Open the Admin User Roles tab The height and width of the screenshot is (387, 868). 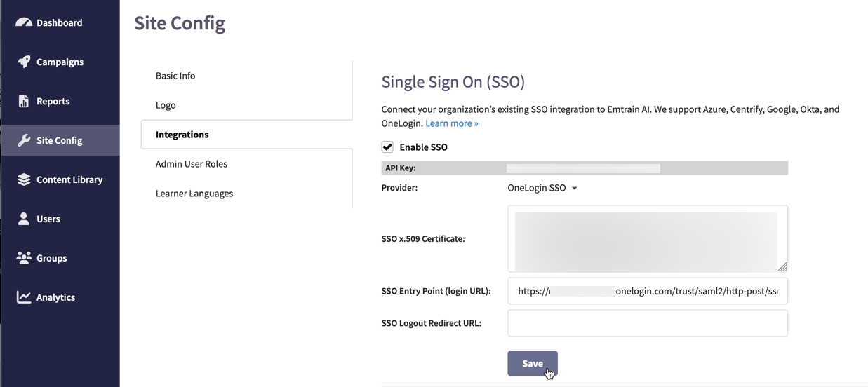point(191,164)
